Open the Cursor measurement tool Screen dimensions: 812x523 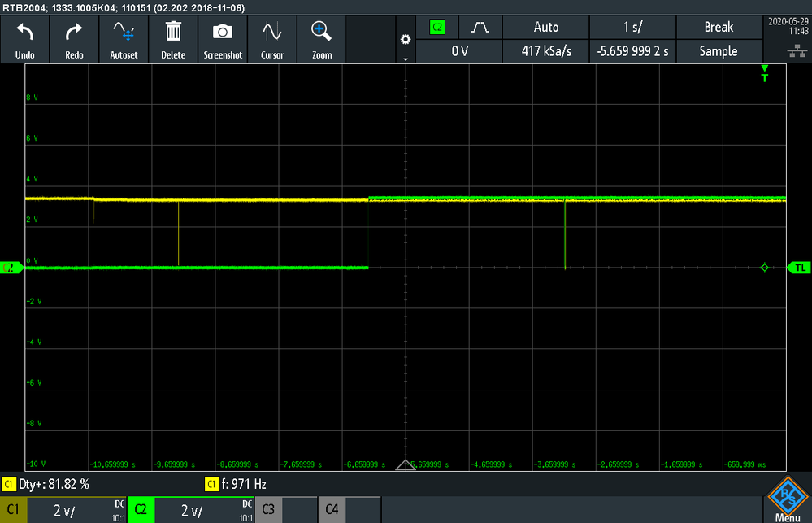click(271, 40)
